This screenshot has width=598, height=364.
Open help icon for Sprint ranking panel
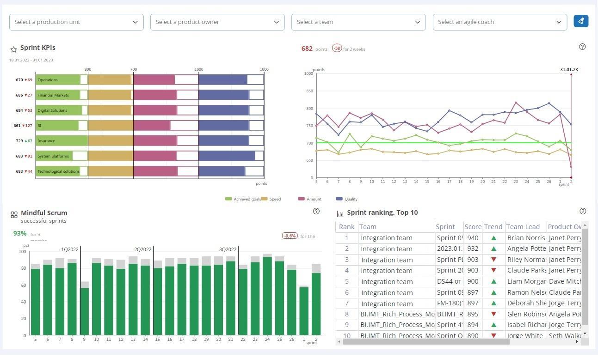(x=583, y=211)
